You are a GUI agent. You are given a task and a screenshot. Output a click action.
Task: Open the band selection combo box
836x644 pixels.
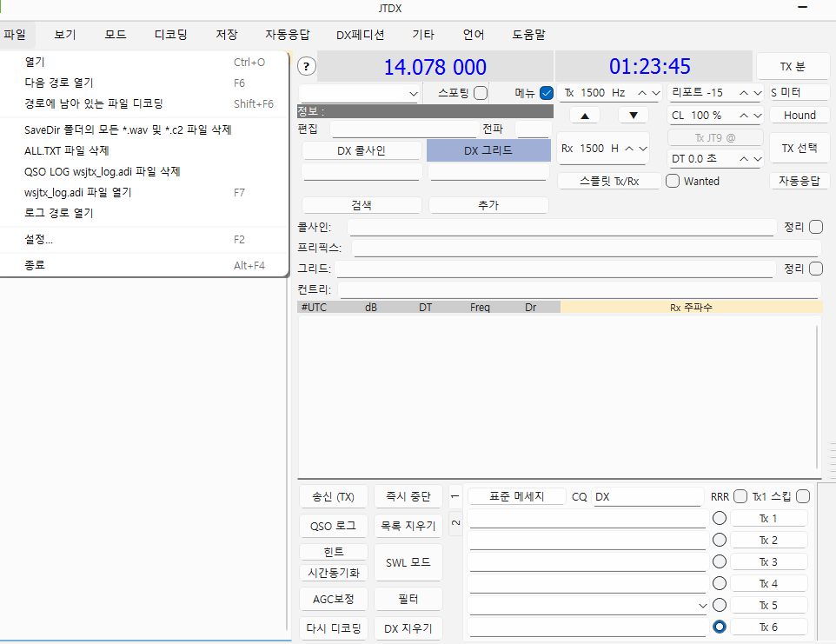click(360, 93)
